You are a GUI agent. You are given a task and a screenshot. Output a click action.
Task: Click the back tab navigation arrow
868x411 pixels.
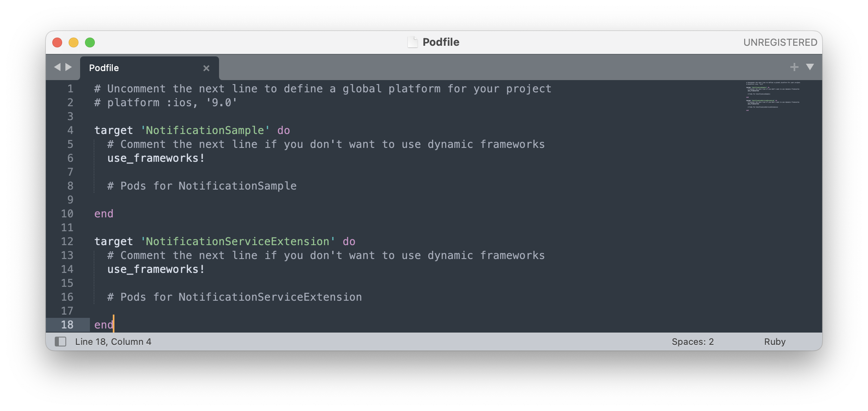(57, 67)
